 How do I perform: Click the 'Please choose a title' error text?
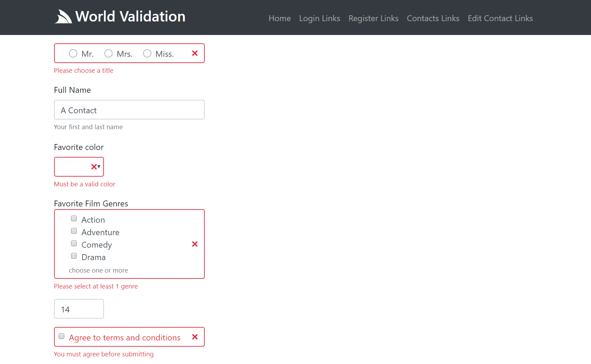pos(83,71)
